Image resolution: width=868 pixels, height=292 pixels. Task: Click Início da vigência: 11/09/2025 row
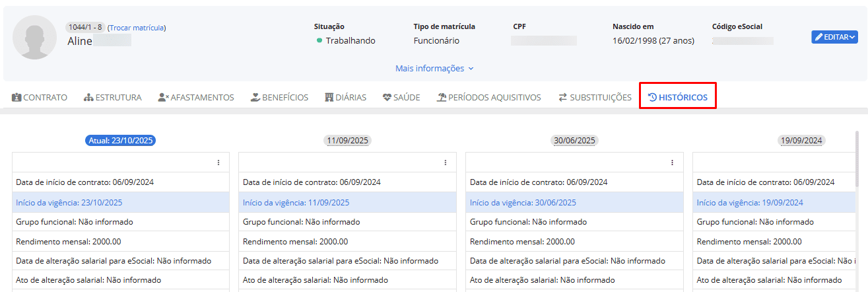[x=347, y=202]
